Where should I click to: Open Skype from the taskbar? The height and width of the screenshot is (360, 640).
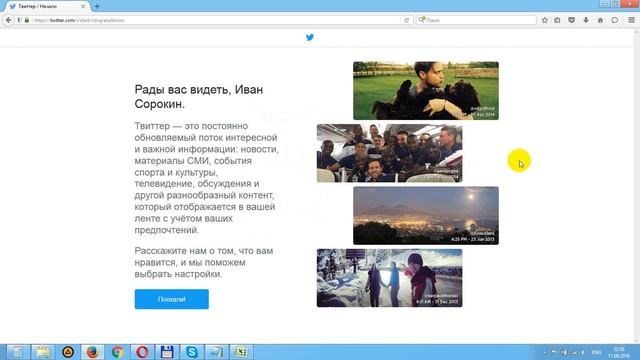coord(191,352)
